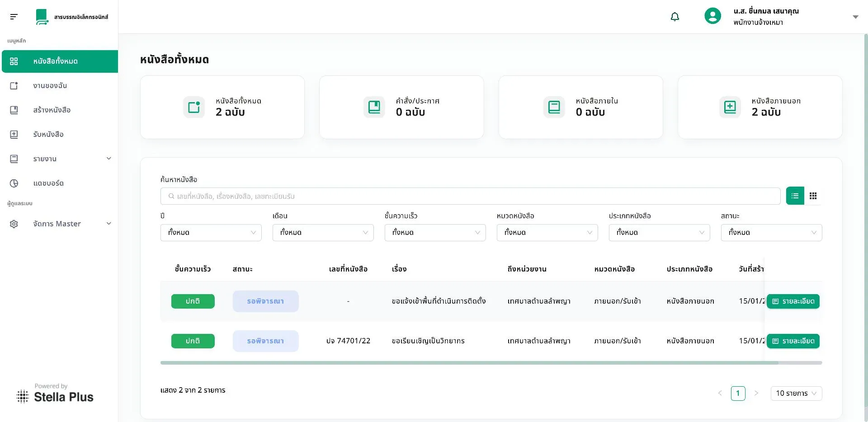Go to หนังสือทั้งหมด menu

coord(60,61)
